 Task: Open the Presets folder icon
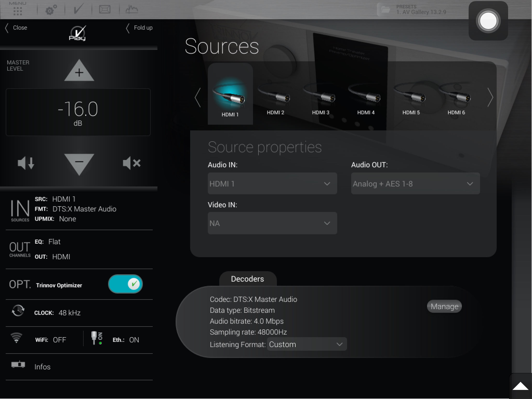tap(385, 10)
